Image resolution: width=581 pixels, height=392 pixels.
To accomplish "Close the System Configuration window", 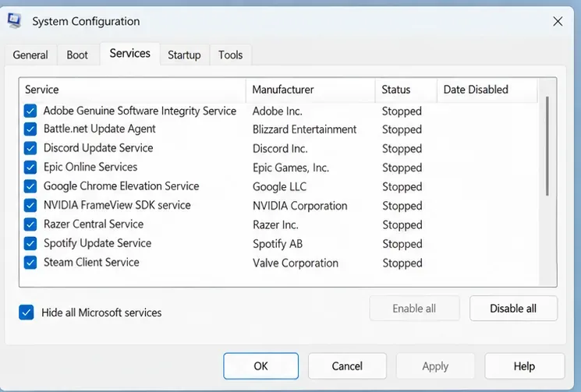I will (x=558, y=22).
